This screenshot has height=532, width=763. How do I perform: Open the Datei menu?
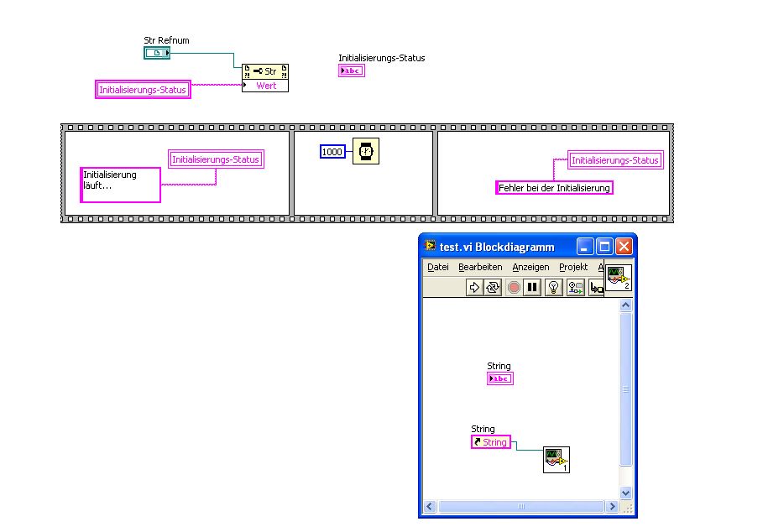tap(438, 267)
